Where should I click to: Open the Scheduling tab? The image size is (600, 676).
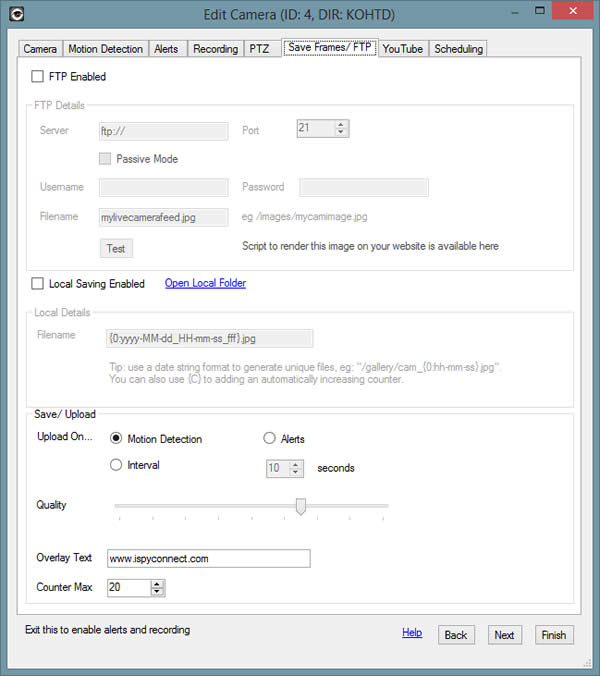point(458,49)
